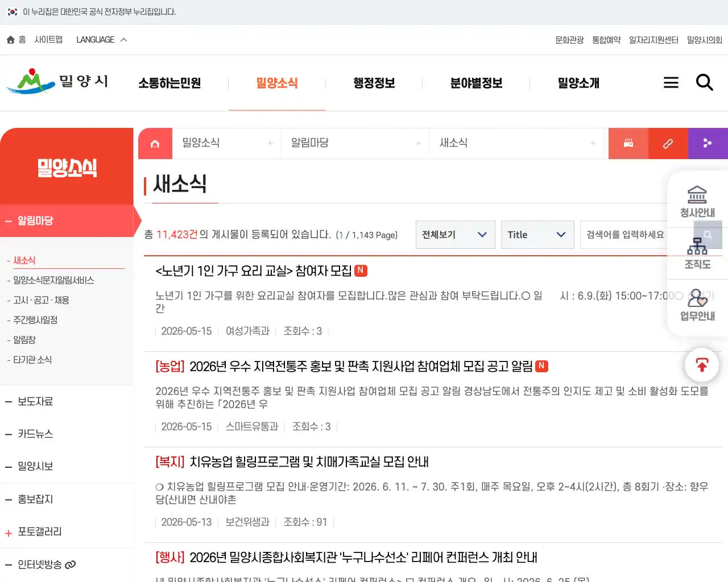Open the 일자리지원센터 link
728x582 pixels.
click(653, 40)
